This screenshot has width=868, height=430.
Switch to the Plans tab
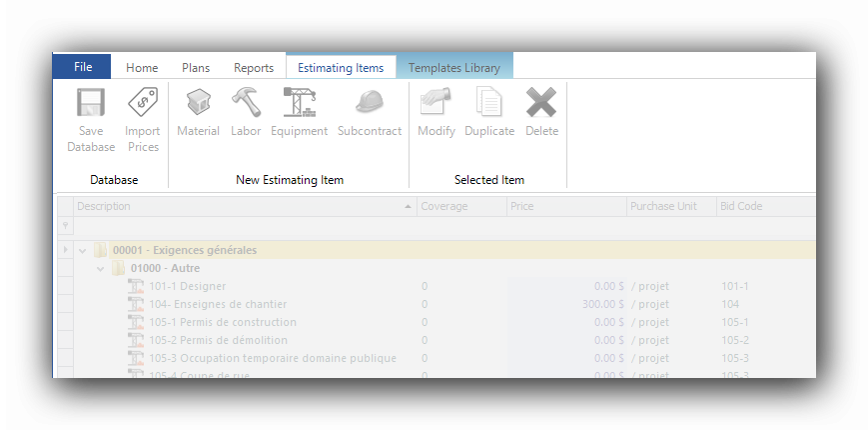(x=196, y=68)
